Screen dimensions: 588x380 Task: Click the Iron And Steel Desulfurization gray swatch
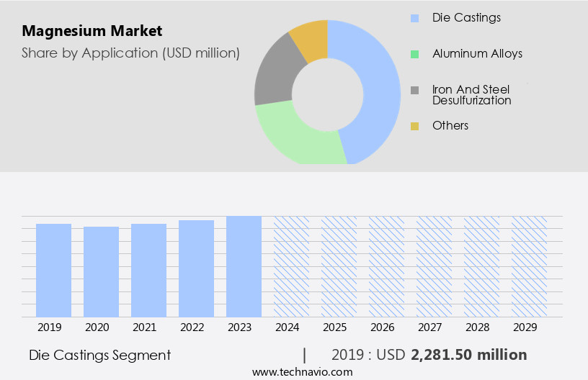click(x=414, y=91)
